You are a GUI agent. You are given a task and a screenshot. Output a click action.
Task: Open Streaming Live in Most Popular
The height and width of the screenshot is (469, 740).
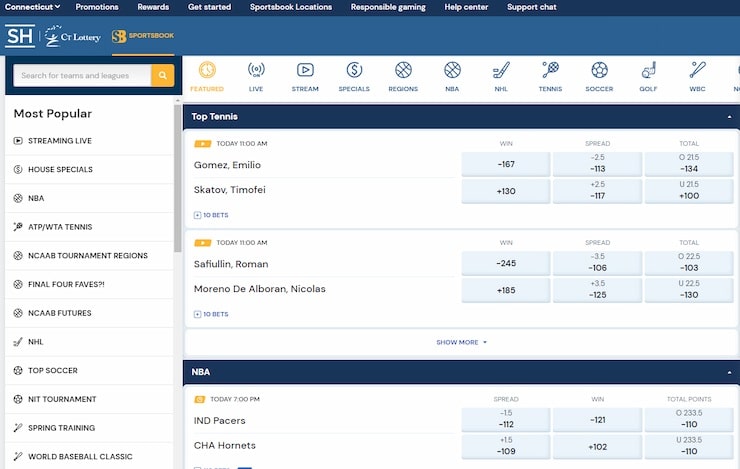pos(89,141)
